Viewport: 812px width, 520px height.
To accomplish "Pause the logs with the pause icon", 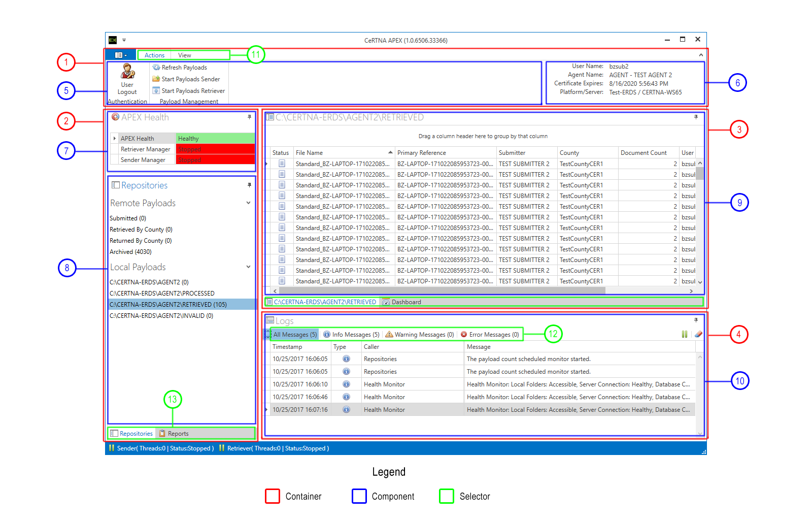I will click(x=685, y=334).
